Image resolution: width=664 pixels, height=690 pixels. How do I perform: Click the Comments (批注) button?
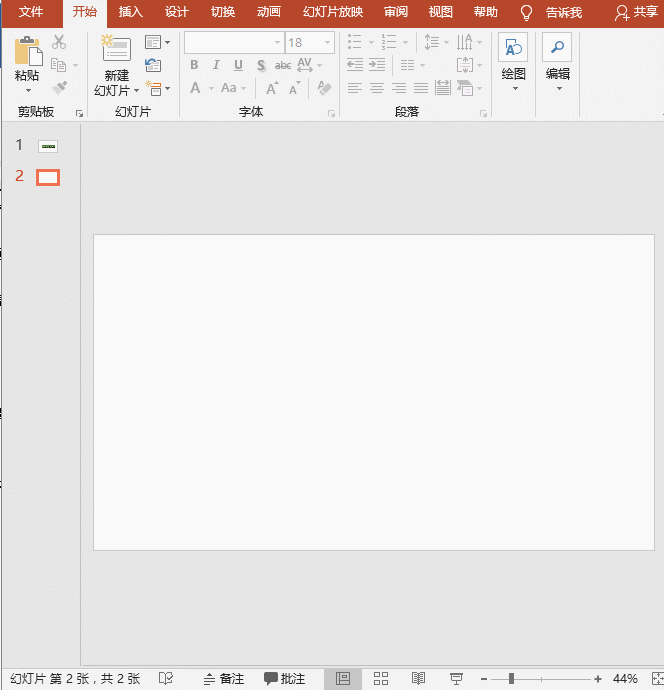click(284, 678)
